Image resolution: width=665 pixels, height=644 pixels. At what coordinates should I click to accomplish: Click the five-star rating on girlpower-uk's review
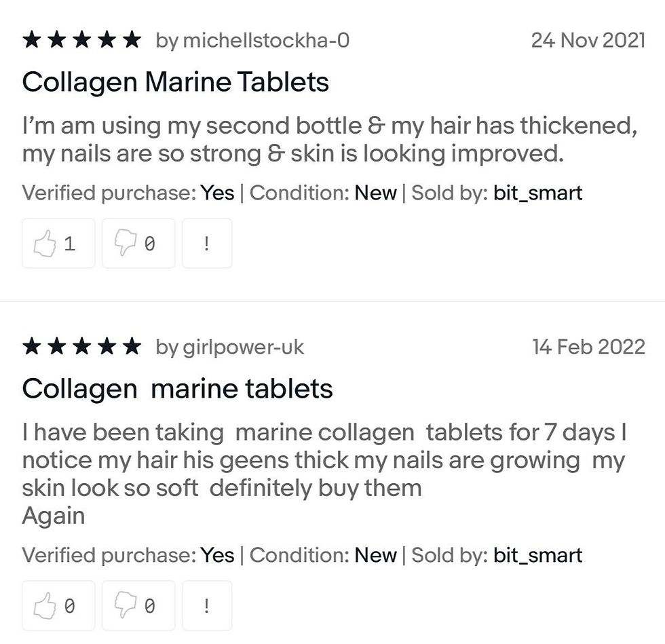pyautogui.click(x=81, y=347)
